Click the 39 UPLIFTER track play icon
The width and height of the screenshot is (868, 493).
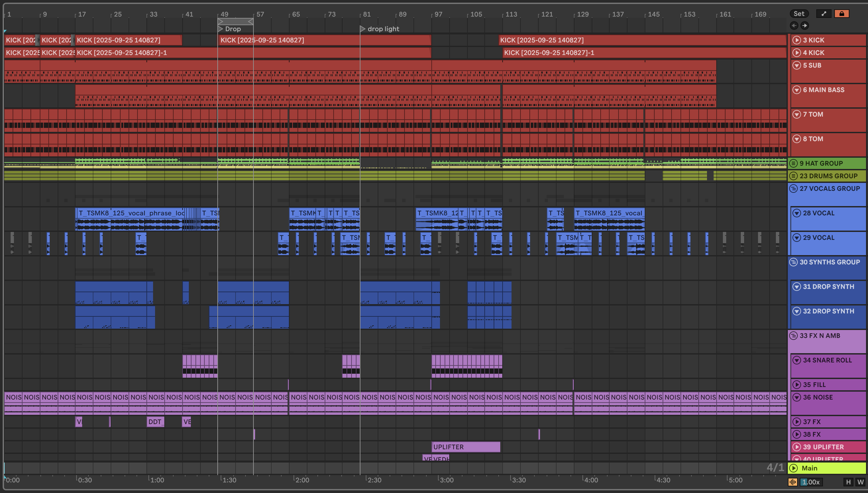[796, 447]
